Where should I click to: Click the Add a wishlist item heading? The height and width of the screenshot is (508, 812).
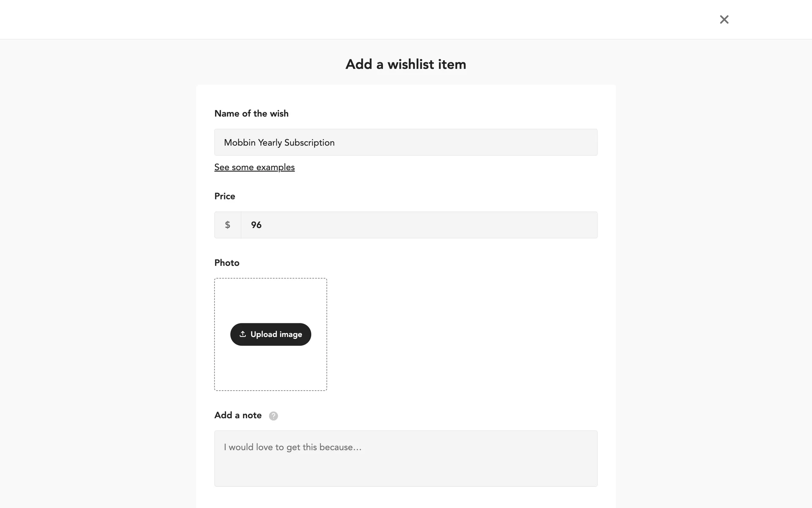pyautogui.click(x=406, y=64)
